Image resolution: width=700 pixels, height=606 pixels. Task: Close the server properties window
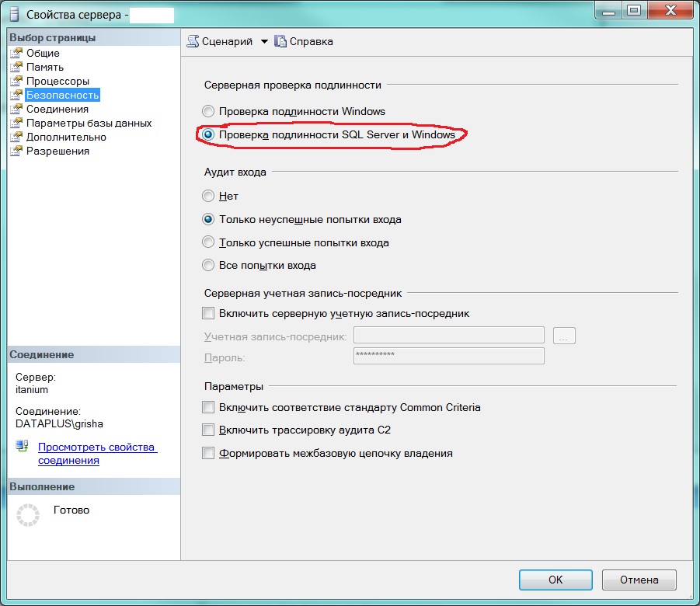(670, 10)
